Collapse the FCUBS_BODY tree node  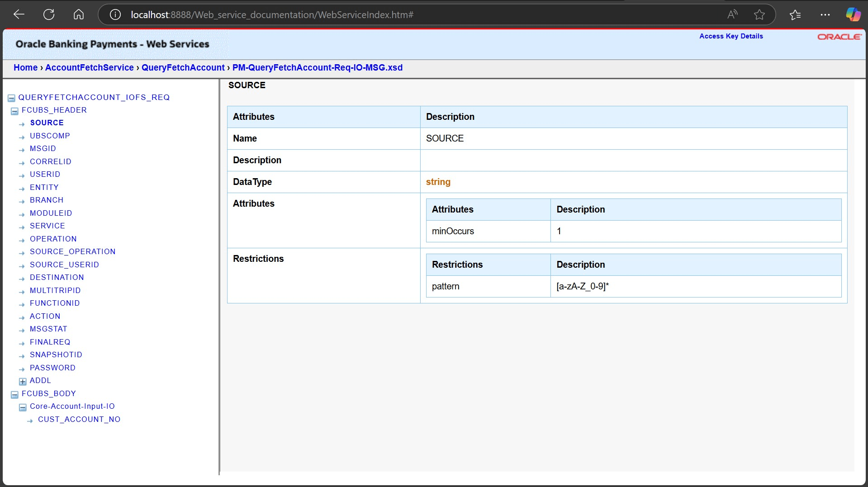click(x=14, y=394)
